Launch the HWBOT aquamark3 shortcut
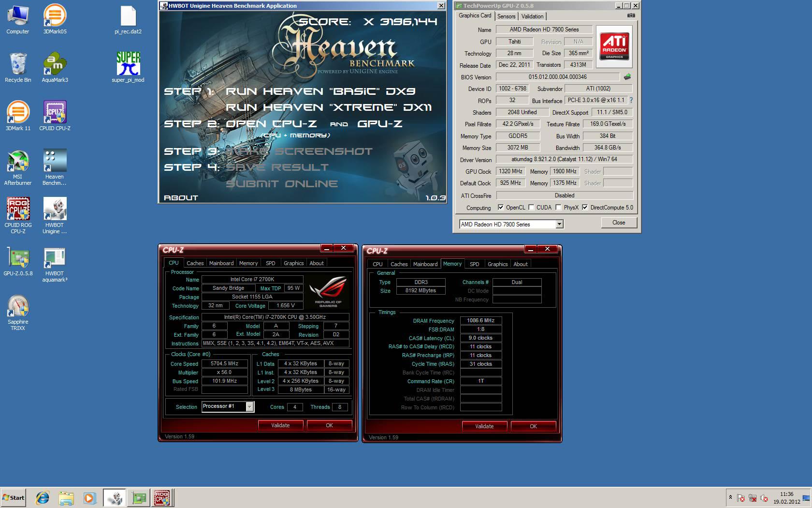Image resolution: width=812 pixels, height=508 pixels. [55, 264]
